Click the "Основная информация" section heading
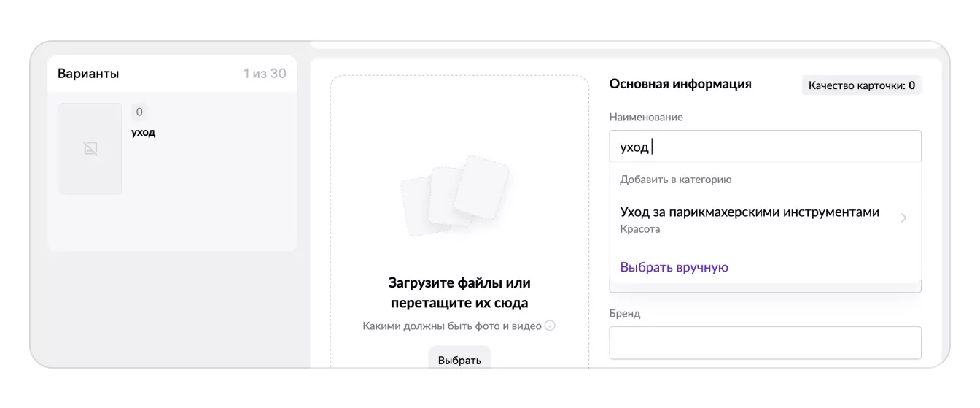The image size is (980, 408). [680, 84]
